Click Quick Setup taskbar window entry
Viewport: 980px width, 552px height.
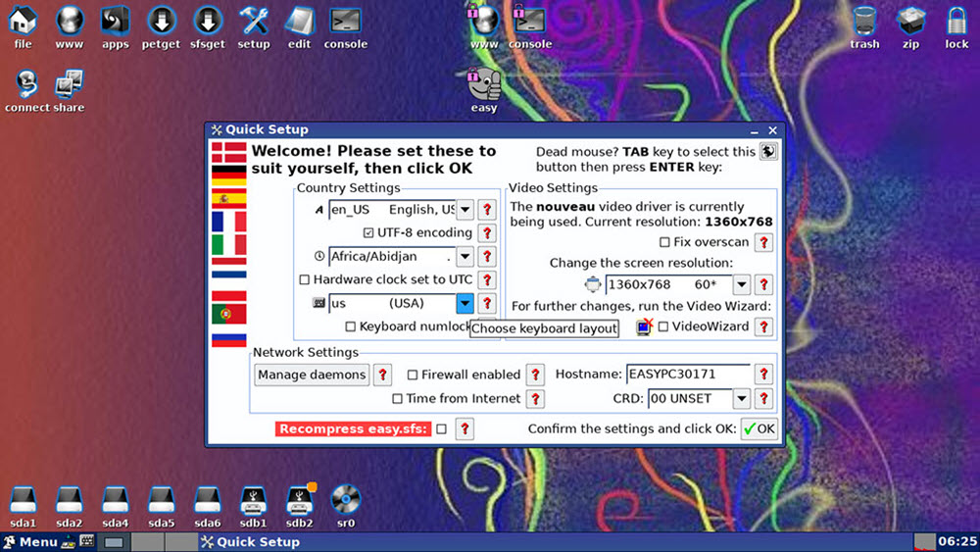click(250, 542)
